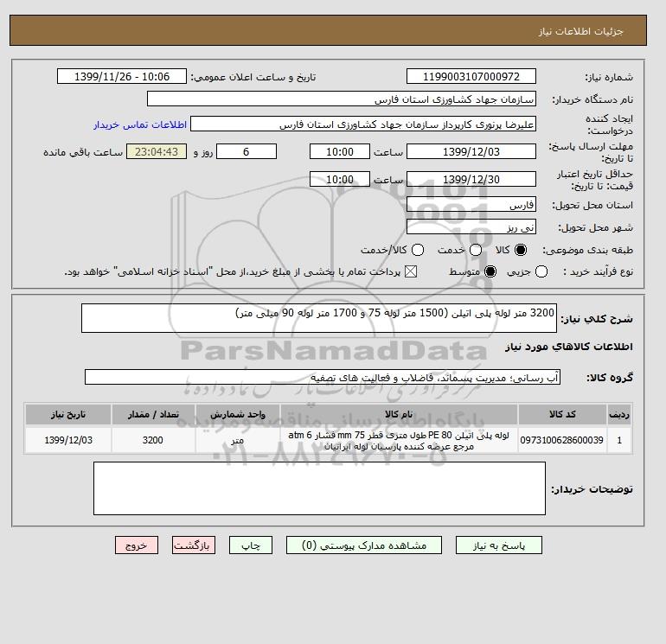Click the price validity date 1399/12/30 field
Image resolution: width=666 pixels, height=644 pixels.
tap(471, 179)
